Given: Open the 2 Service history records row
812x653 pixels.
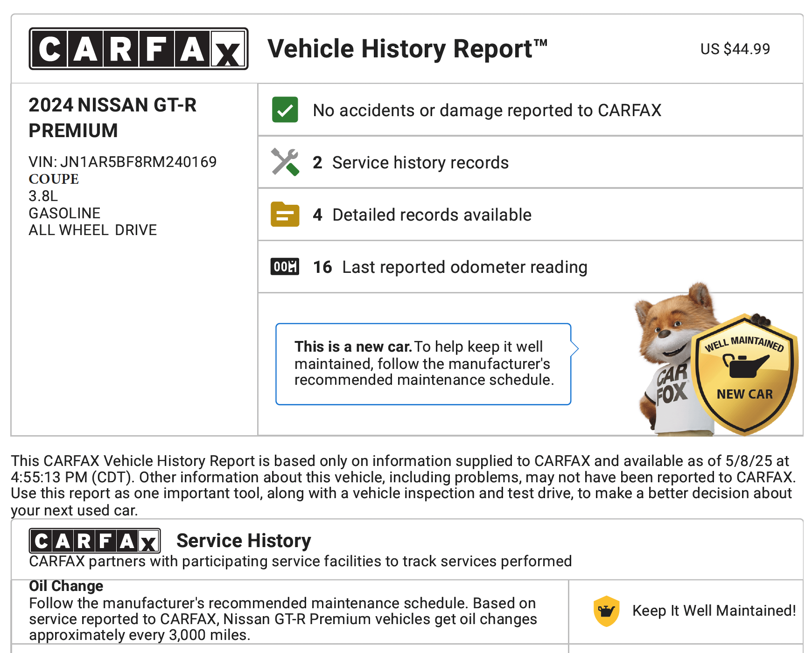Looking at the screenshot, I should (420, 163).
